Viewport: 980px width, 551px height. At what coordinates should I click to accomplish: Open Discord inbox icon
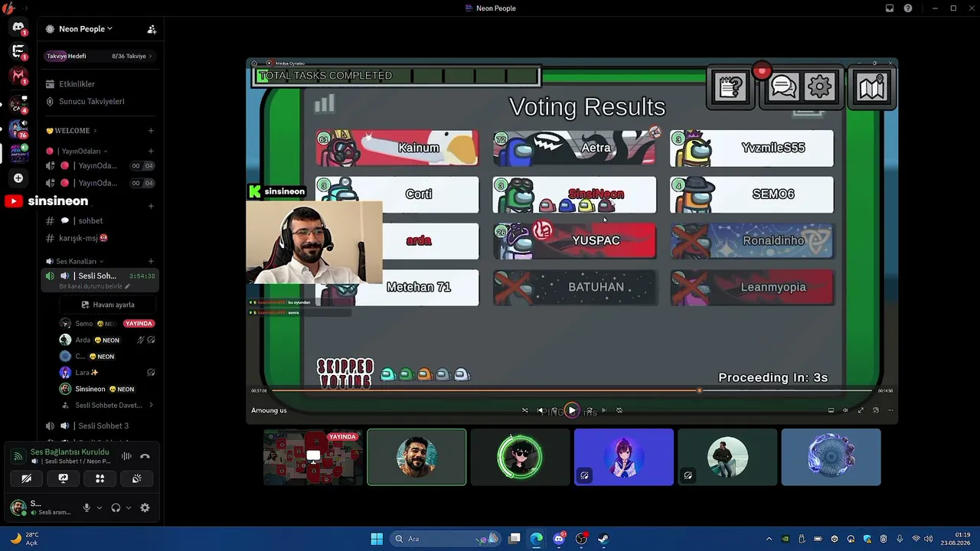[x=890, y=8]
